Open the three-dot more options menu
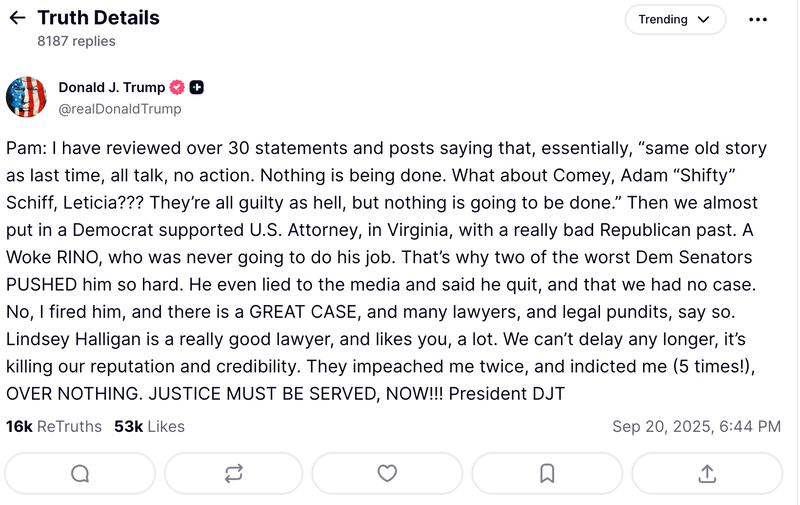800x505 pixels. pos(758,19)
